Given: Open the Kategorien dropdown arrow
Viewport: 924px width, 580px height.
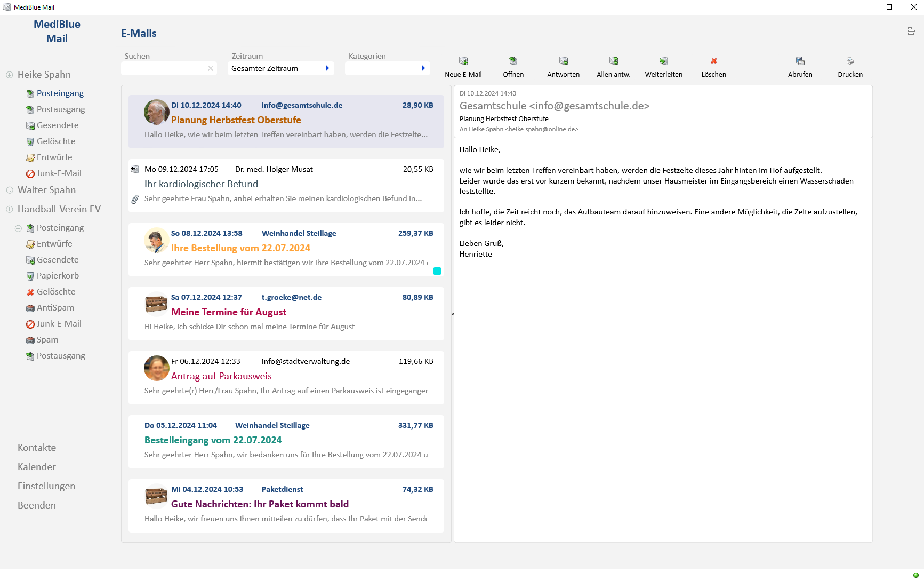Looking at the screenshot, I should [x=423, y=68].
